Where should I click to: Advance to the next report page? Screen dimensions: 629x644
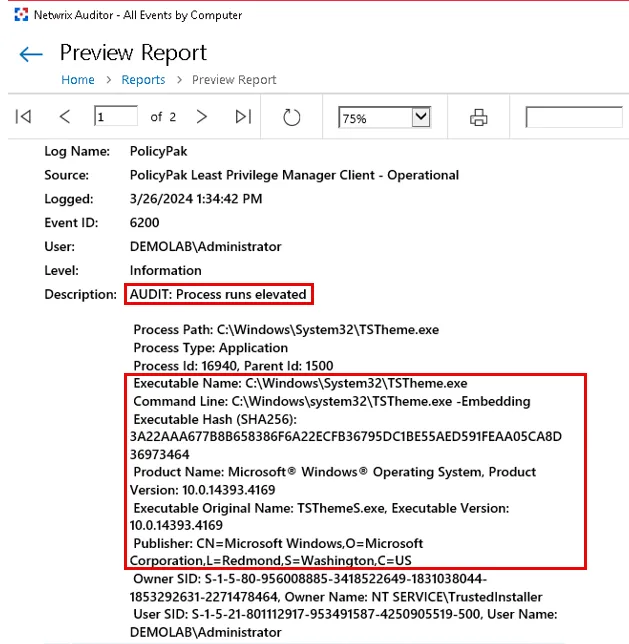(202, 117)
